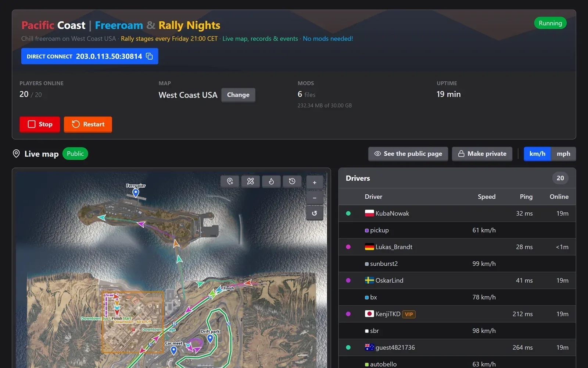Stop the server

(40, 124)
